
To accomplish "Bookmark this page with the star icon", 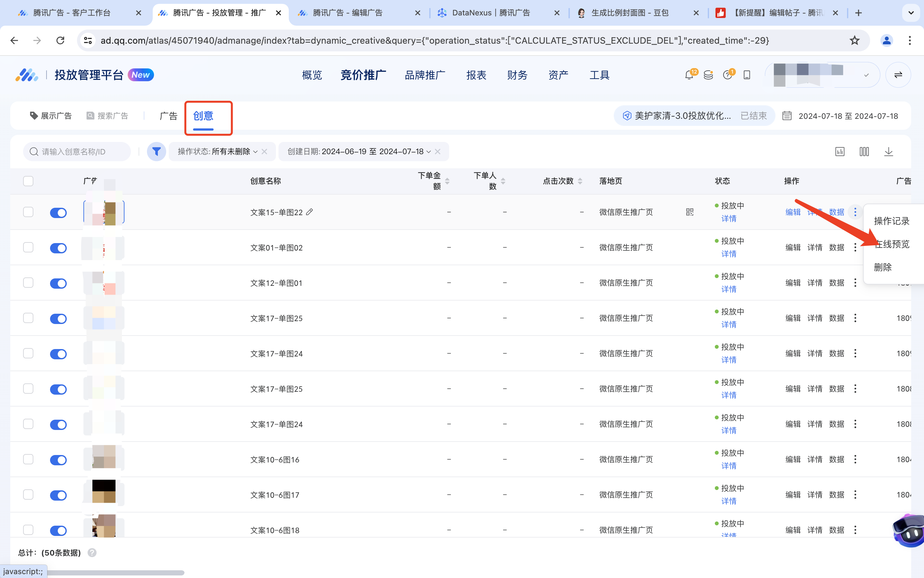I will tap(854, 40).
